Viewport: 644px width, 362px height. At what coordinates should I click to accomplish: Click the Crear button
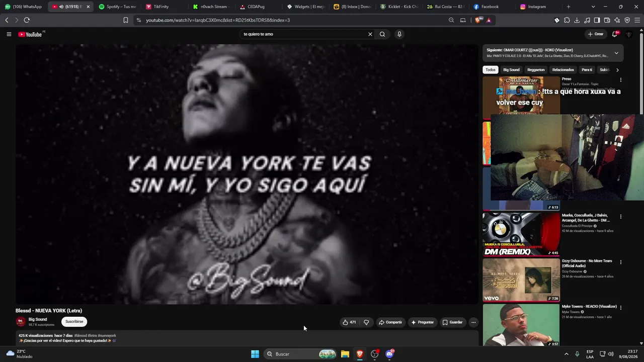pyautogui.click(x=595, y=34)
